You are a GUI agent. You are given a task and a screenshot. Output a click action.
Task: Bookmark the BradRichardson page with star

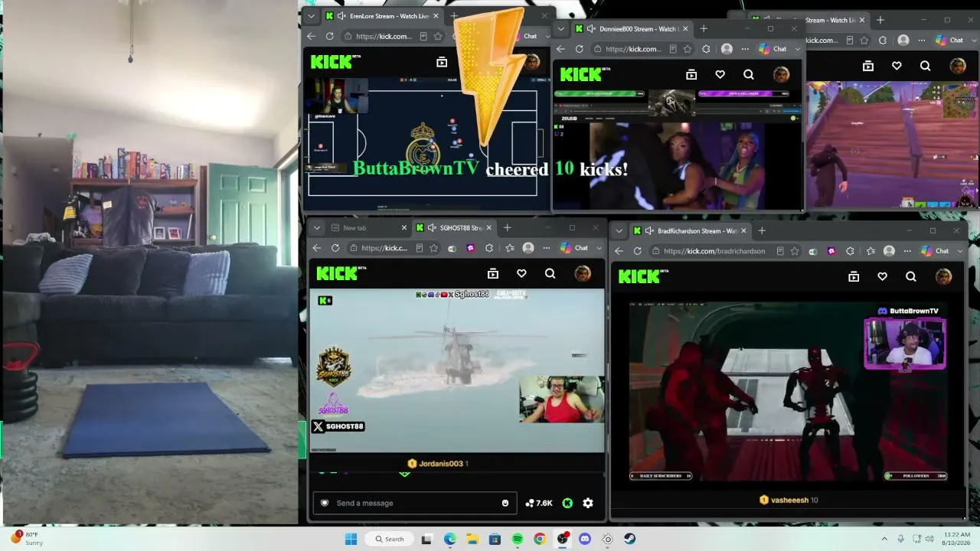click(795, 251)
